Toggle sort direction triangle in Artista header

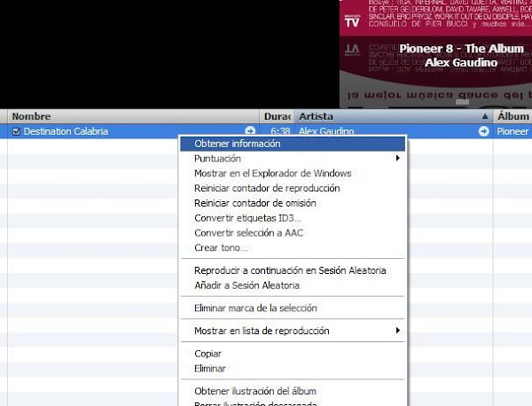(485, 116)
